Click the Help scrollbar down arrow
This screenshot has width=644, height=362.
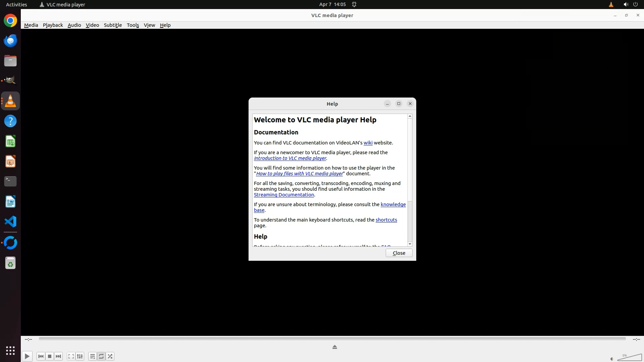click(410, 244)
